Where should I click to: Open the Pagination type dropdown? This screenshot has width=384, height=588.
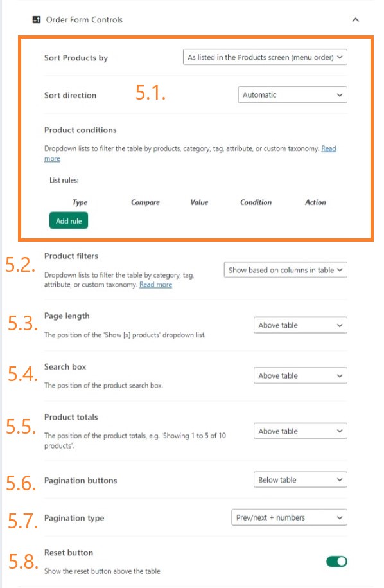tap(289, 518)
